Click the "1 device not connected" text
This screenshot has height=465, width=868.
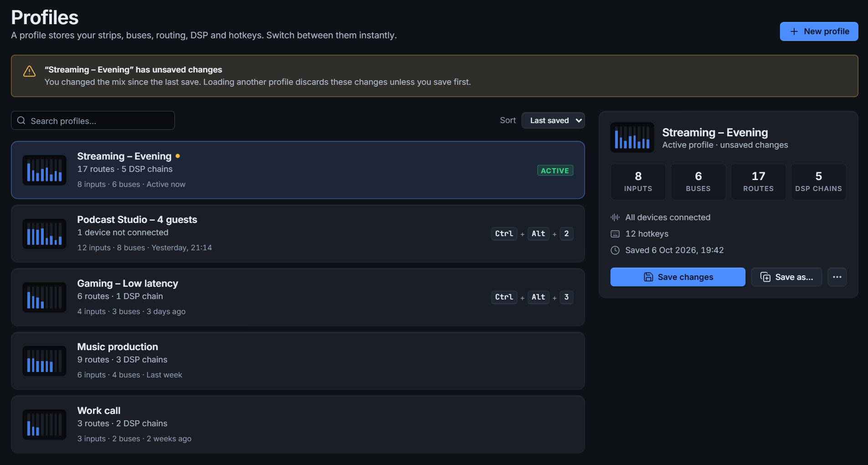(x=123, y=232)
